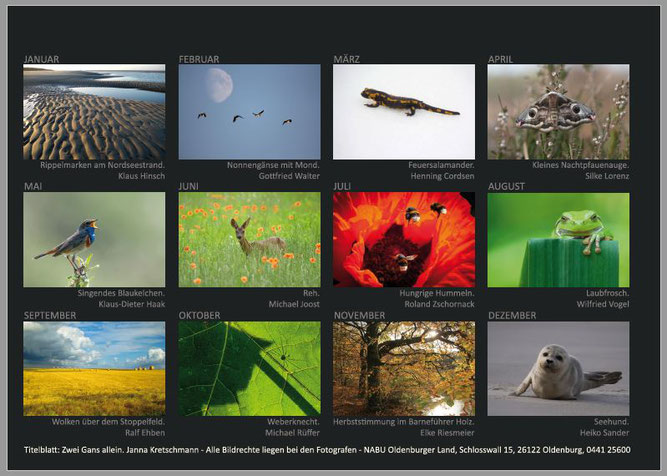Select caption 'Herbststimmung im Barneführer Holz.'
This screenshot has width=667, height=476.
coord(404,422)
